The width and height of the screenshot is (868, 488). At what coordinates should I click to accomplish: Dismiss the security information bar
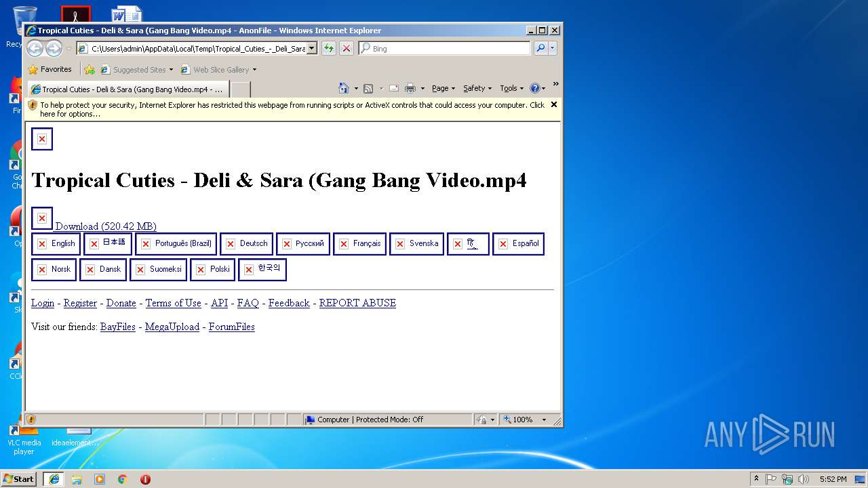pyautogui.click(x=554, y=104)
